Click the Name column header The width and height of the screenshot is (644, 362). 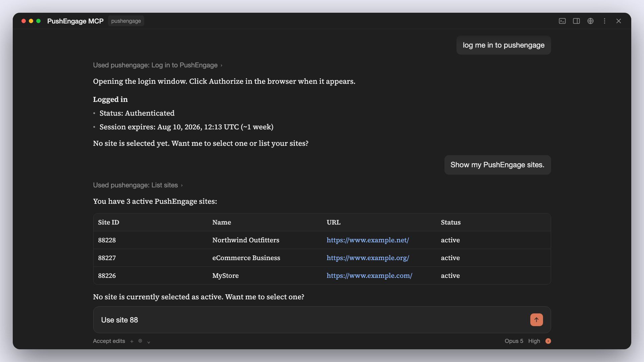click(x=221, y=222)
